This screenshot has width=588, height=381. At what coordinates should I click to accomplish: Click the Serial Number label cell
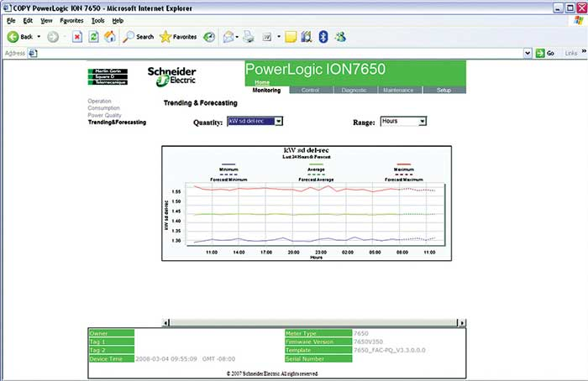(318, 359)
